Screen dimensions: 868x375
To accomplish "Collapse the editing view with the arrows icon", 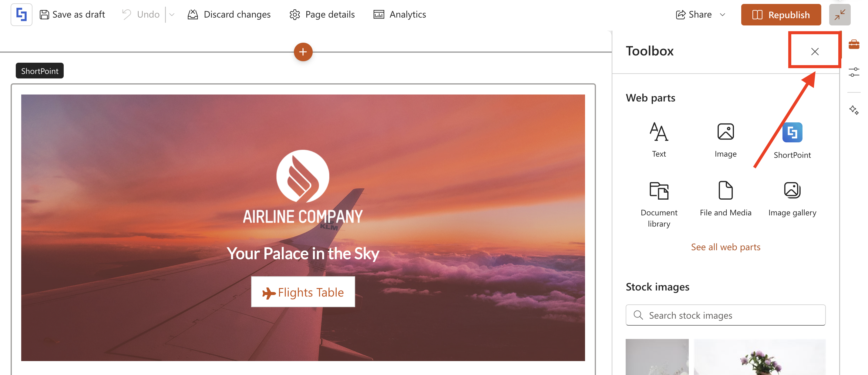I will [839, 15].
